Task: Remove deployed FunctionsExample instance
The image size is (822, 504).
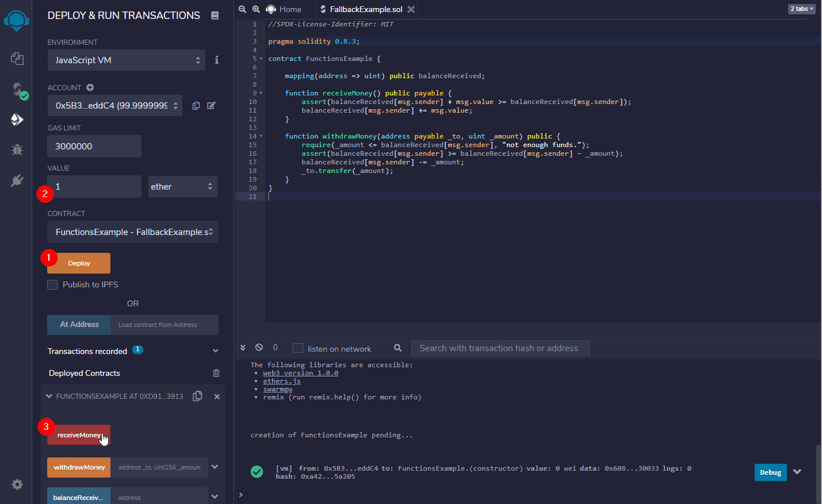Action: click(217, 397)
